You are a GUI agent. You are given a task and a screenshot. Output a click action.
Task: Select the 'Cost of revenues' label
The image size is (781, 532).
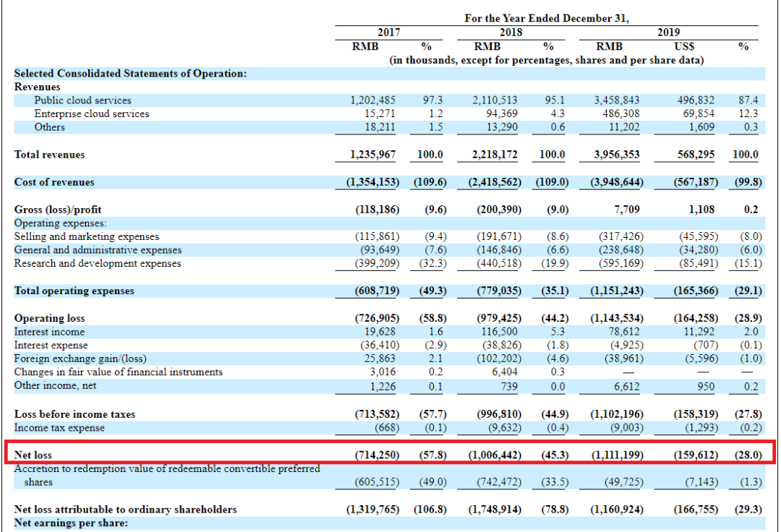tap(54, 182)
